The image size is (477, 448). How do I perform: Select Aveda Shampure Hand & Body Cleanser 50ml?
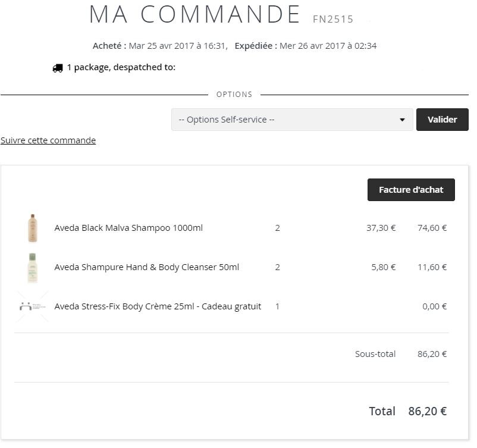click(x=147, y=267)
